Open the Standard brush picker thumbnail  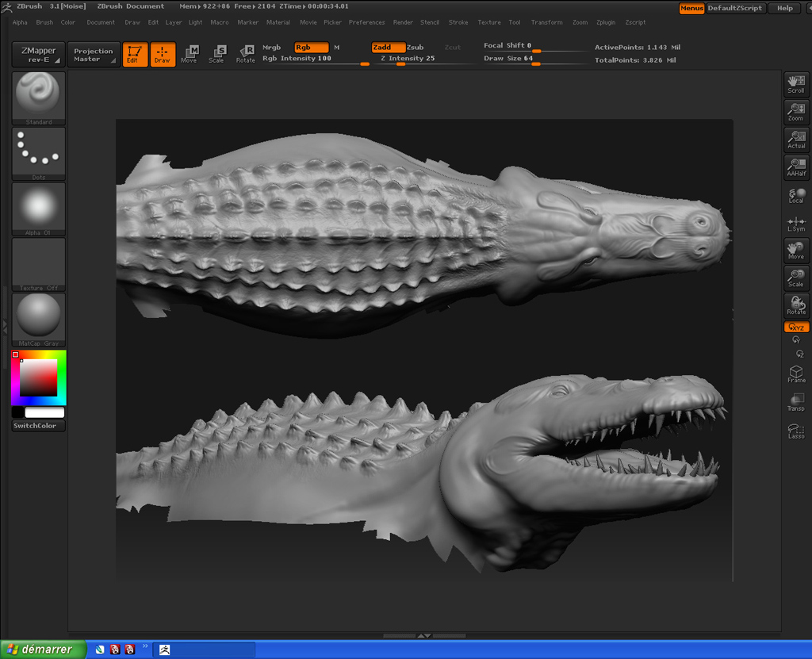[x=38, y=98]
